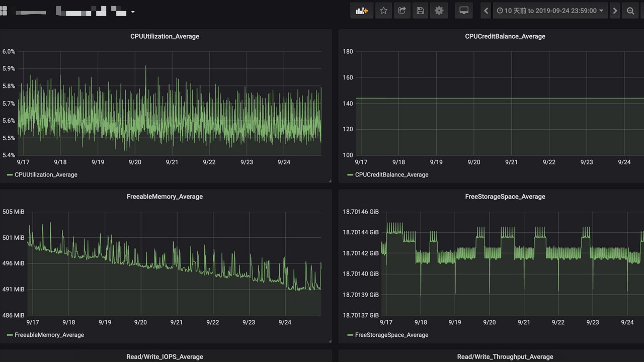Image resolution: width=644 pixels, height=362 pixels.
Task: Click the 486 MiB axis label
Action: pyautogui.click(x=13, y=315)
